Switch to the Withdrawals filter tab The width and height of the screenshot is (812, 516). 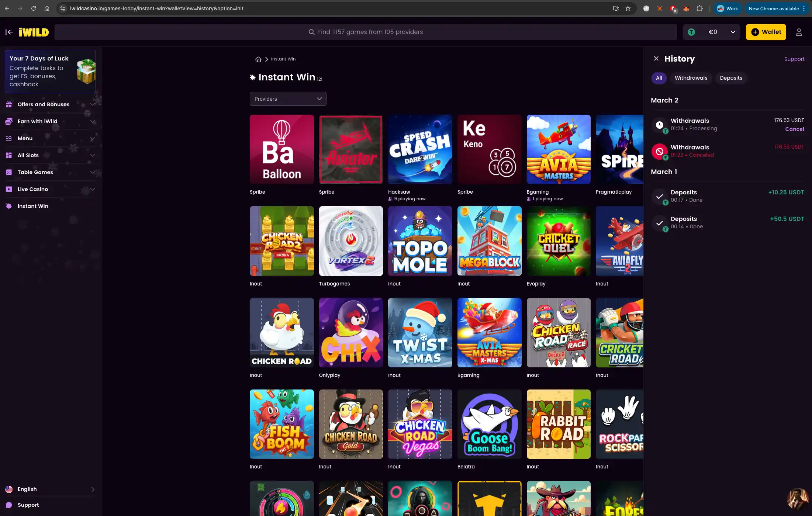pos(691,78)
